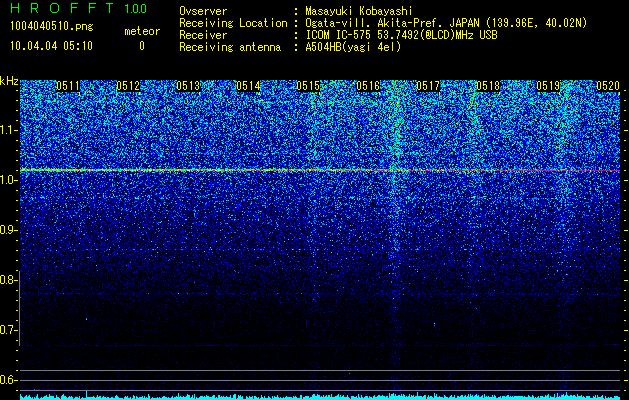Click the 0520 time marker
The width and height of the screenshot is (629, 400).
coord(608,86)
